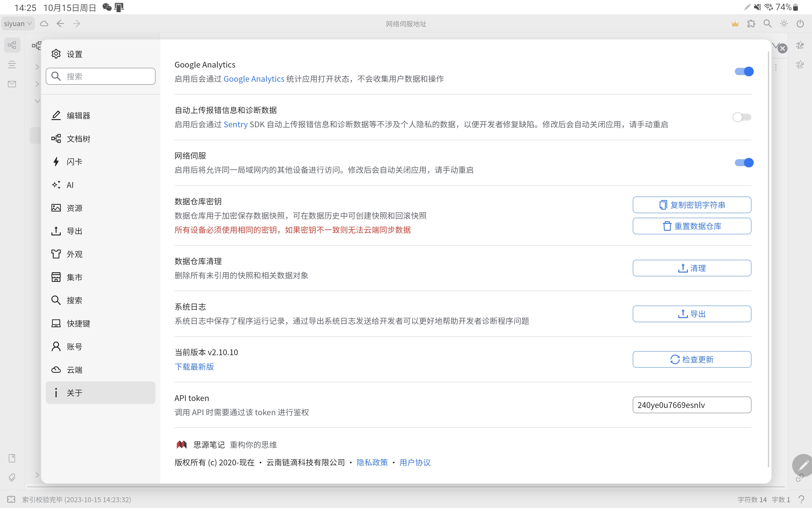Enable automatic error report uploading via Sentry

(742, 117)
